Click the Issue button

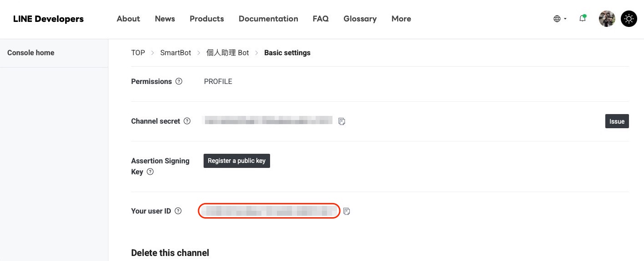[617, 121]
